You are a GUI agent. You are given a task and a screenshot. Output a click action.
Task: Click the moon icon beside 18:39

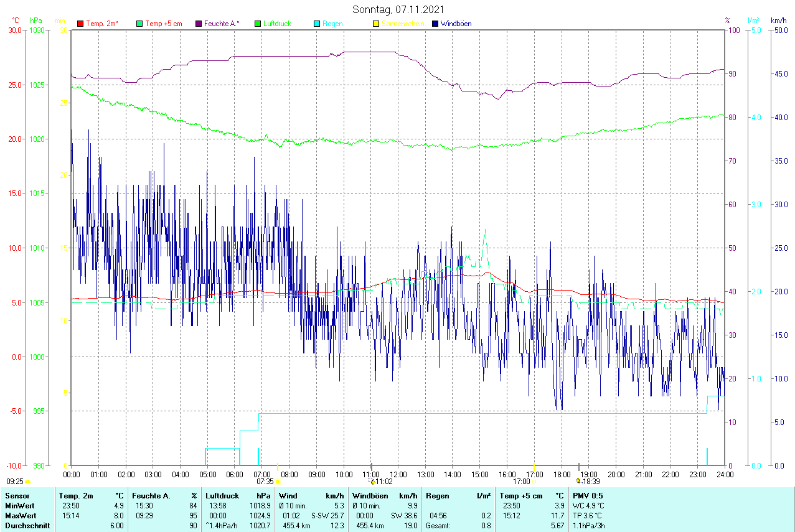[x=578, y=481]
